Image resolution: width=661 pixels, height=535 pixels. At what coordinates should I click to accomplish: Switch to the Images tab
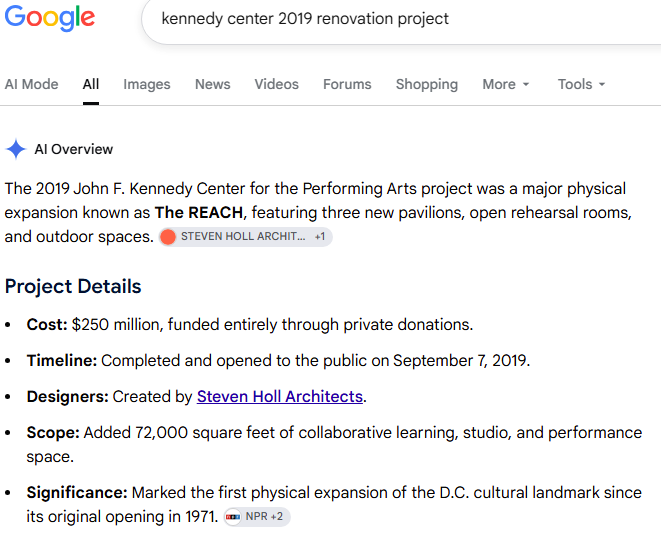click(147, 84)
